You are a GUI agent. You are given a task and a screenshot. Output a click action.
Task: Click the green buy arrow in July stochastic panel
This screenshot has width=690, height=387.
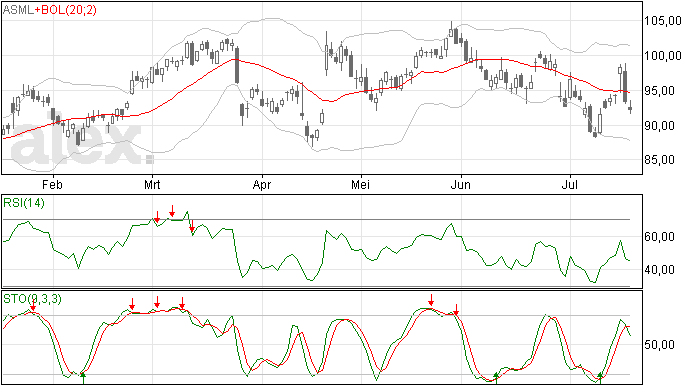point(600,378)
